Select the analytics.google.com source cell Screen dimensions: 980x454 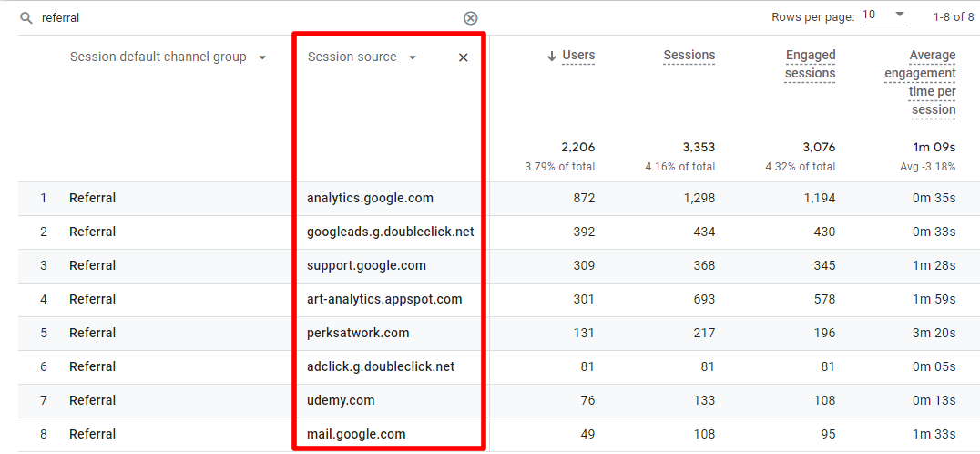click(370, 198)
